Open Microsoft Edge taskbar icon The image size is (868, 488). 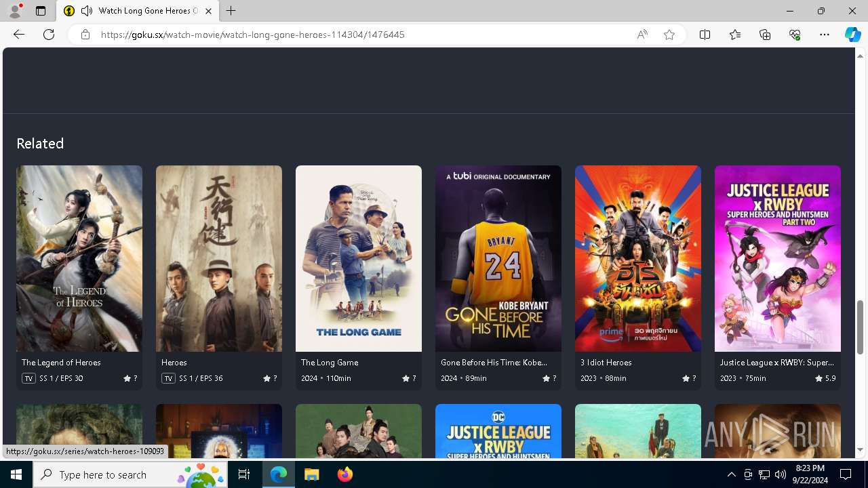coord(279,474)
